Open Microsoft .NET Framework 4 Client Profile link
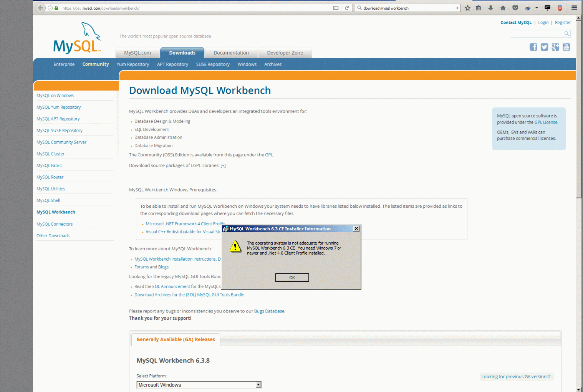Screen dimensions: 583x392 (x=185, y=224)
